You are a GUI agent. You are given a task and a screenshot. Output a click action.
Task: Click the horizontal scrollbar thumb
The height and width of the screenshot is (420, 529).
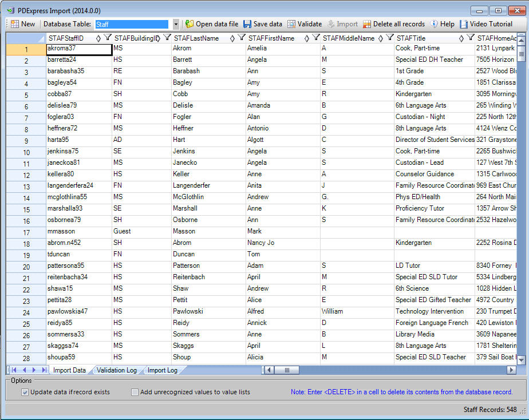[287, 370]
